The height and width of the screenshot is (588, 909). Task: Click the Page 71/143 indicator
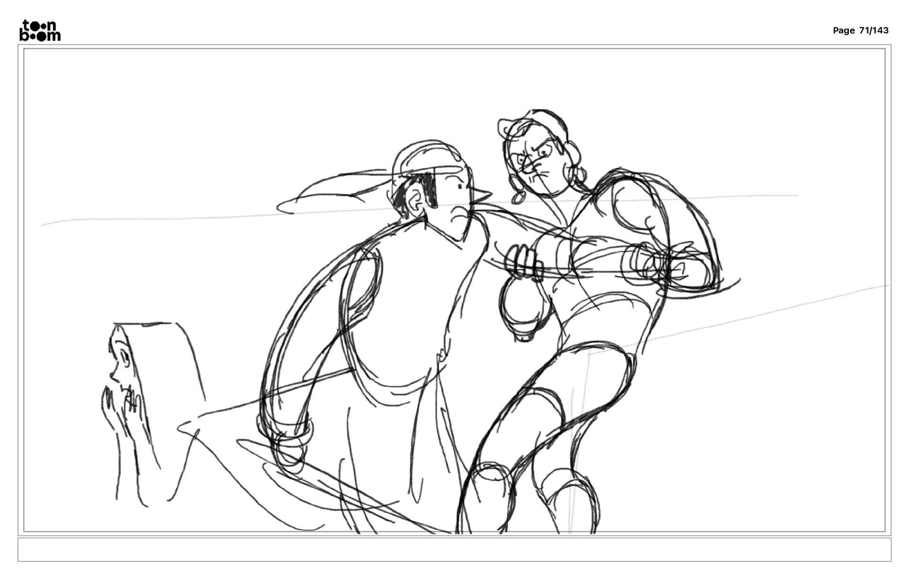(x=860, y=31)
